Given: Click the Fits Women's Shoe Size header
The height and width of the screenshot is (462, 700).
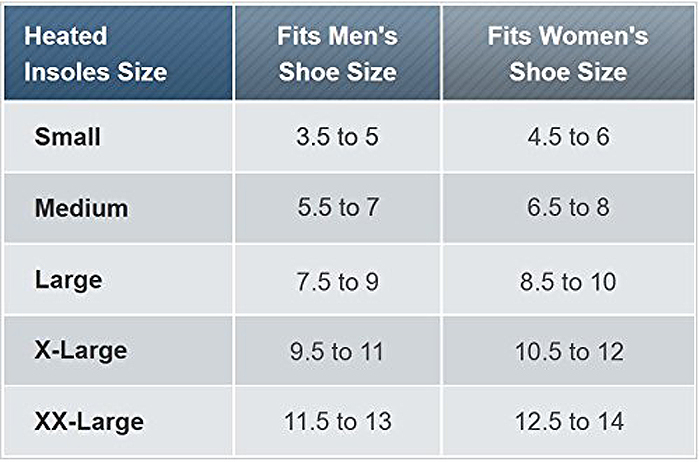Looking at the screenshot, I should pyautogui.click(x=567, y=54).
